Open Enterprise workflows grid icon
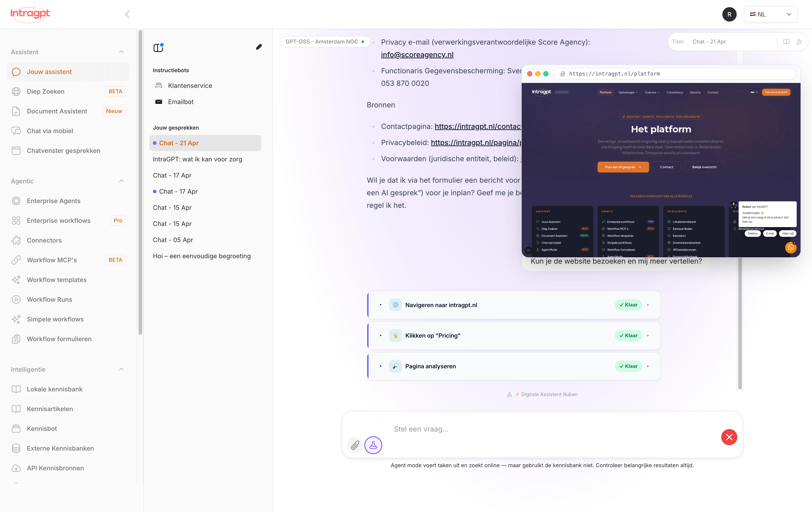 point(16,221)
